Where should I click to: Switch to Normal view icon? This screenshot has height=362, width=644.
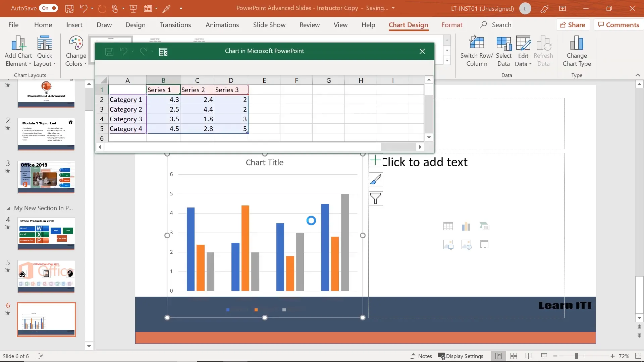499,356
